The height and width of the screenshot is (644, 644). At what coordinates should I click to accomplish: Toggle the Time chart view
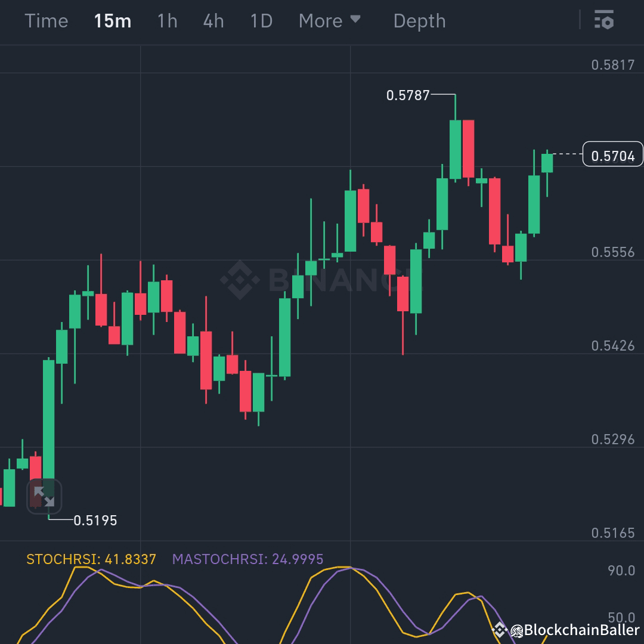(x=47, y=20)
